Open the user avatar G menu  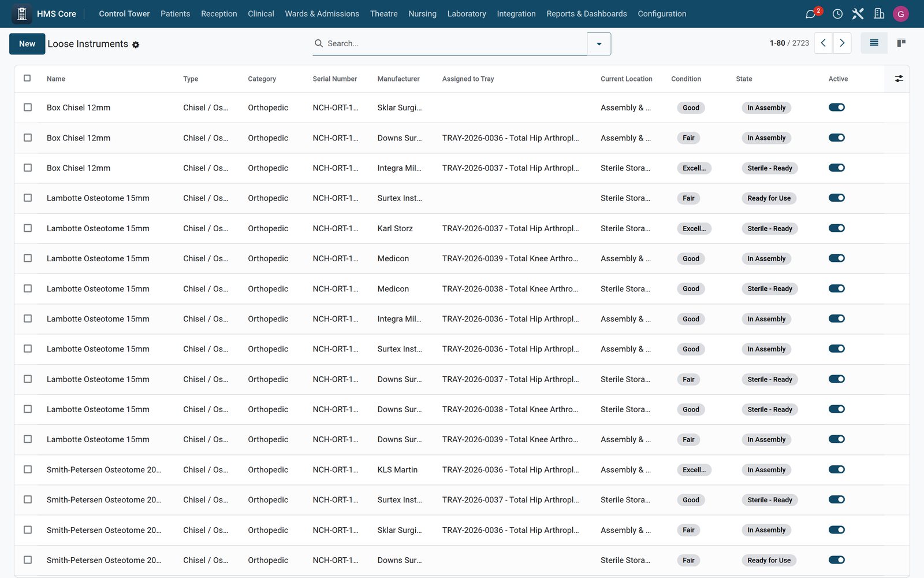click(x=900, y=14)
